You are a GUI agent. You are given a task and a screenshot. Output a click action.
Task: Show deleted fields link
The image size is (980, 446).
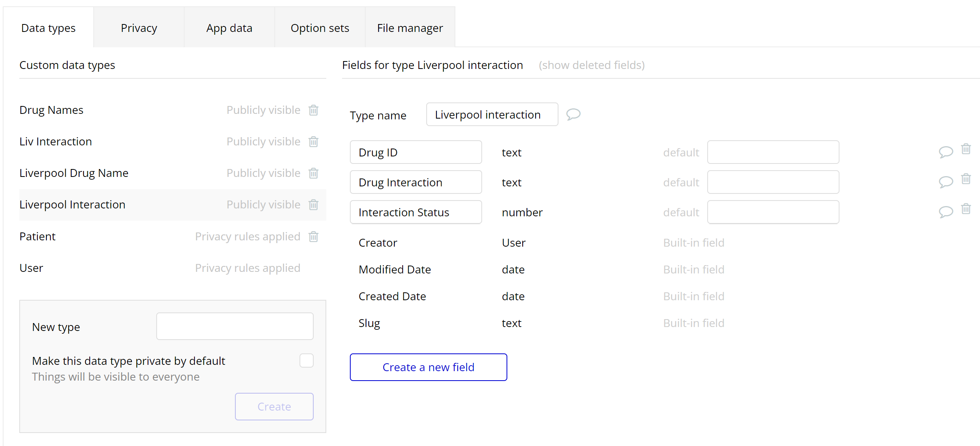[x=592, y=65]
